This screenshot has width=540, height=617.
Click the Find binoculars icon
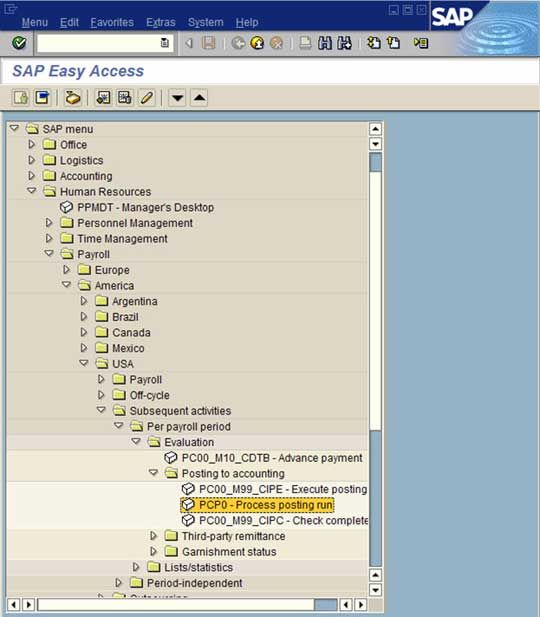pos(325,42)
